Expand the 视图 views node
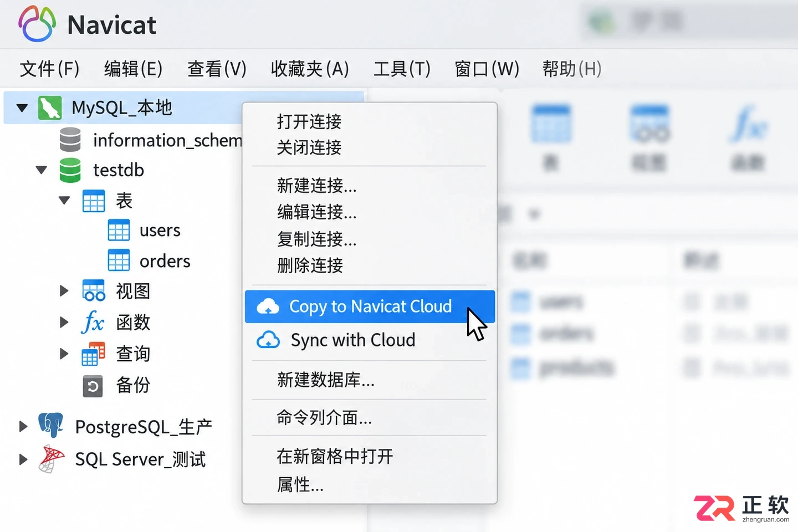 (x=64, y=290)
